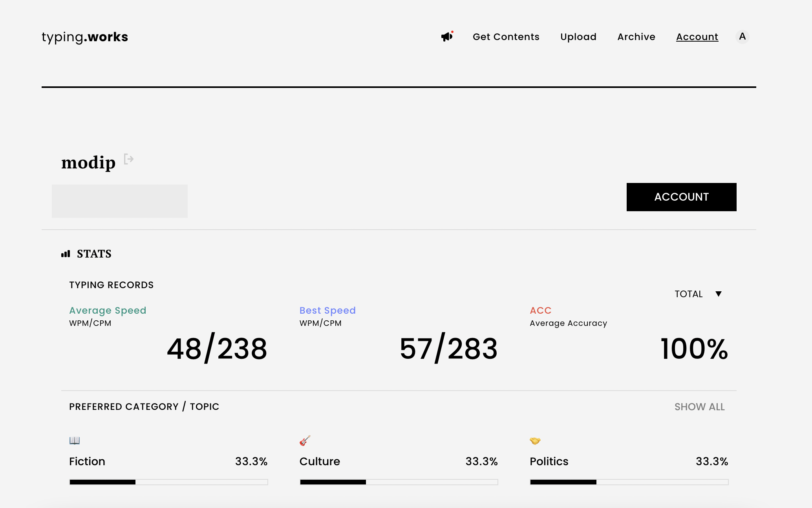812x508 pixels.
Task: Click the Politics progress bar
Action: click(629, 482)
